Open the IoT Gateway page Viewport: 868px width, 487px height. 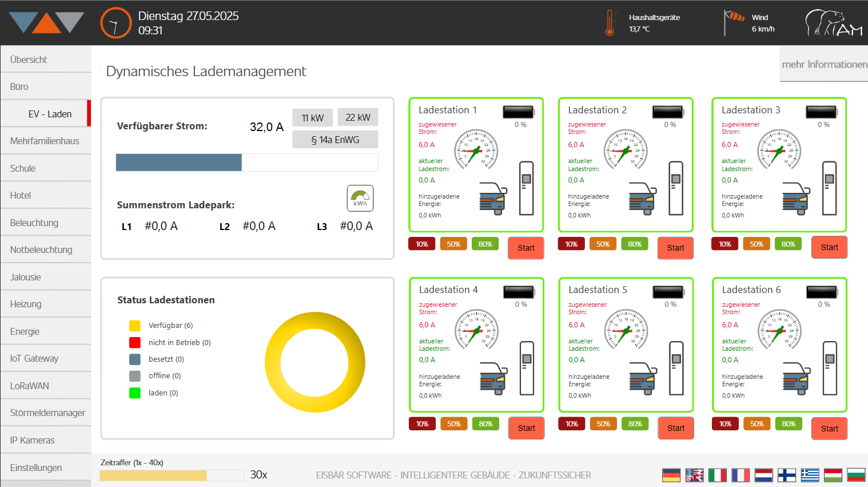[x=46, y=358]
